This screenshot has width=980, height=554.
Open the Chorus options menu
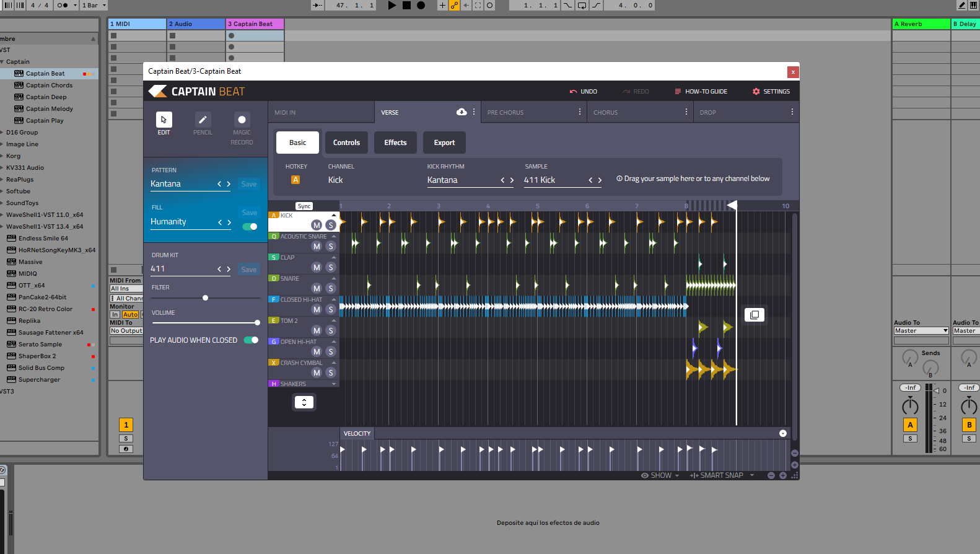point(686,112)
